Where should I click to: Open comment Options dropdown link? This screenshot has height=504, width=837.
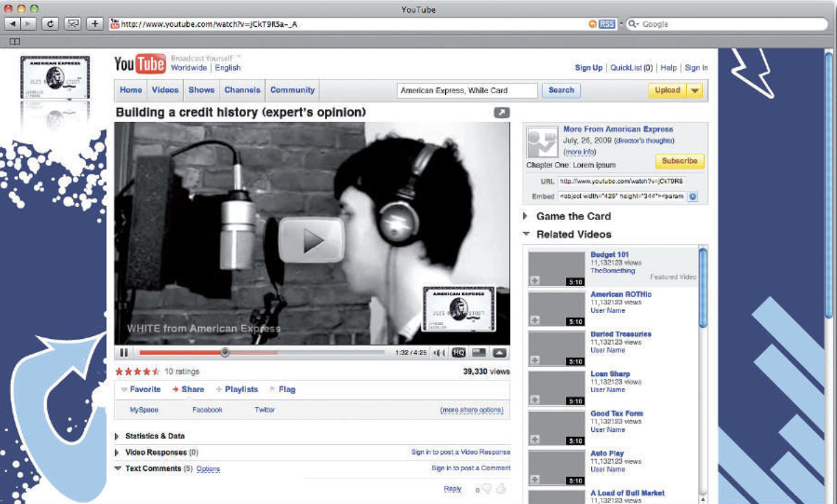click(208, 469)
